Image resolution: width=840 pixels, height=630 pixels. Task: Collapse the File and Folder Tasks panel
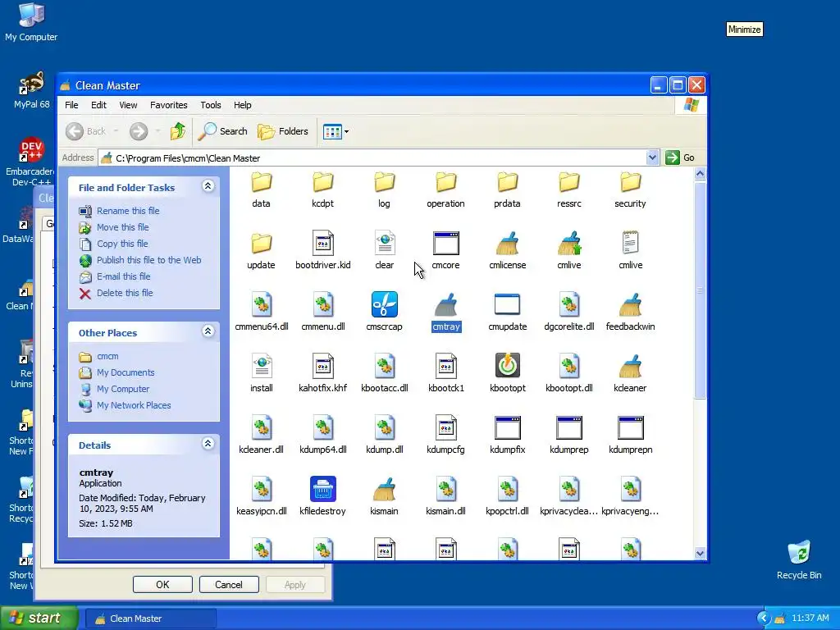208,186
